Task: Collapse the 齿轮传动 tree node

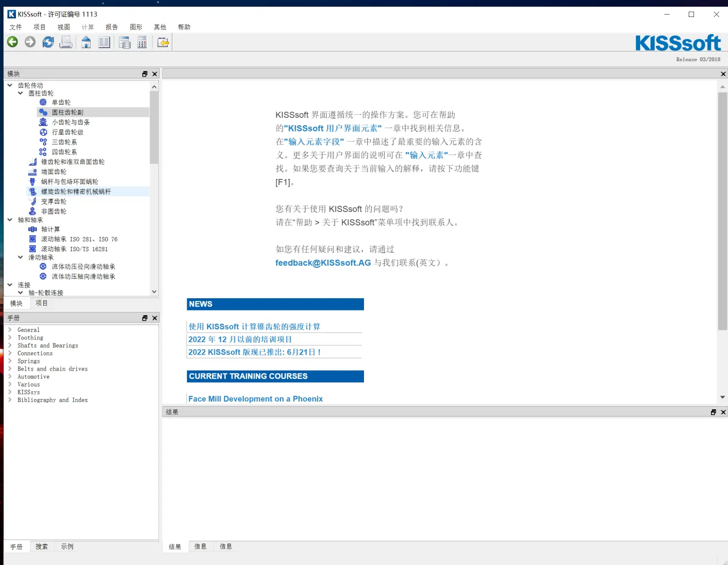Action: pyautogui.click(x=10, y=85)
